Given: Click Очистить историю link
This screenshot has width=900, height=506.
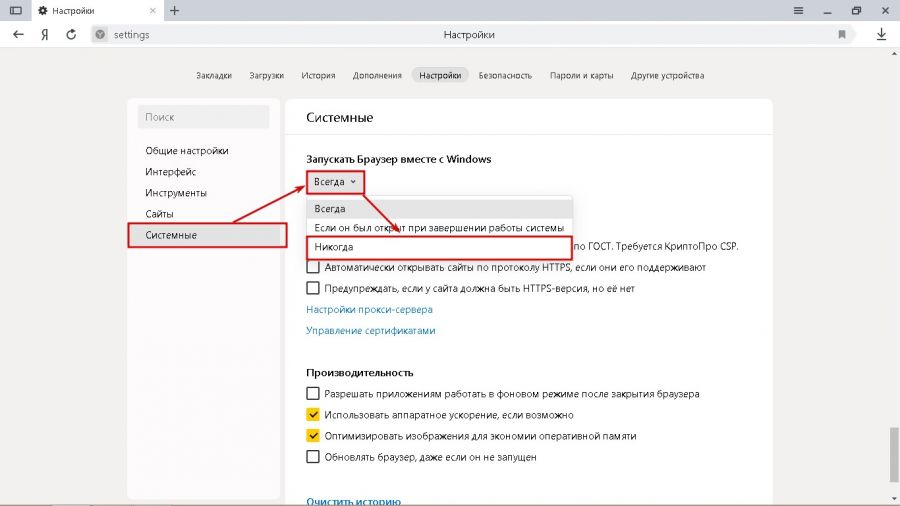Looking at the screenshot, I should click(x=353, y=501).
